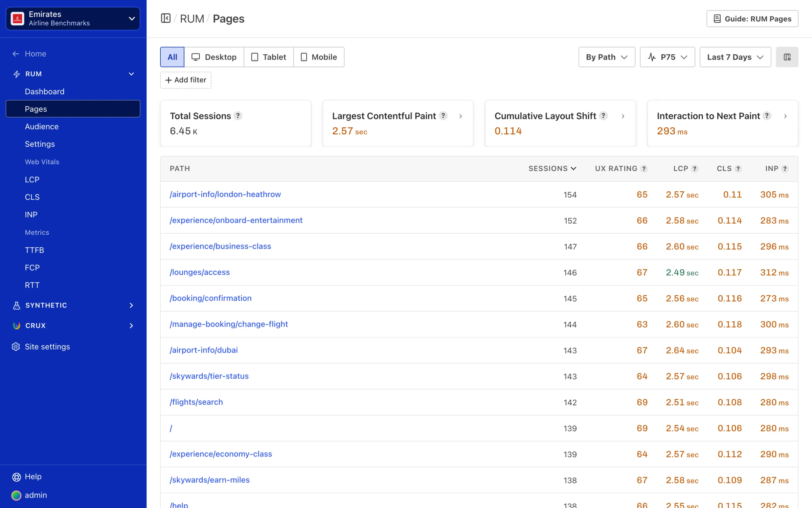This screenshot has height=508, width=812.
Task: Click the INP column help icon
Action: tap(785, 169)
